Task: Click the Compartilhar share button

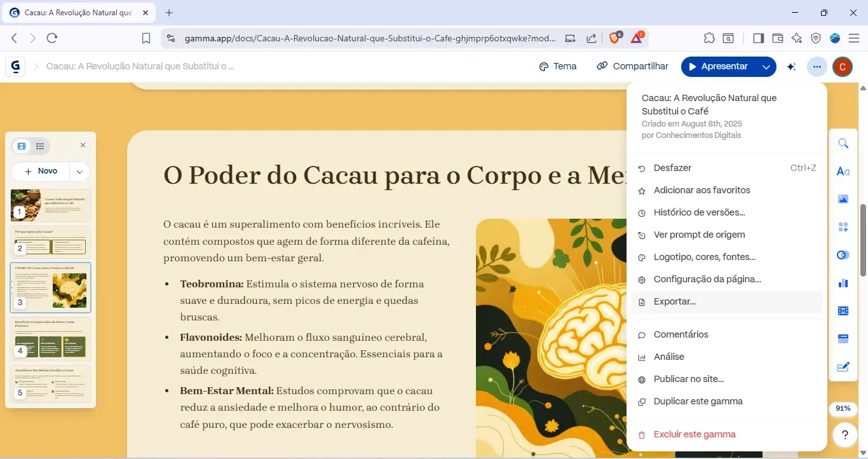Action: click(633, 66)
